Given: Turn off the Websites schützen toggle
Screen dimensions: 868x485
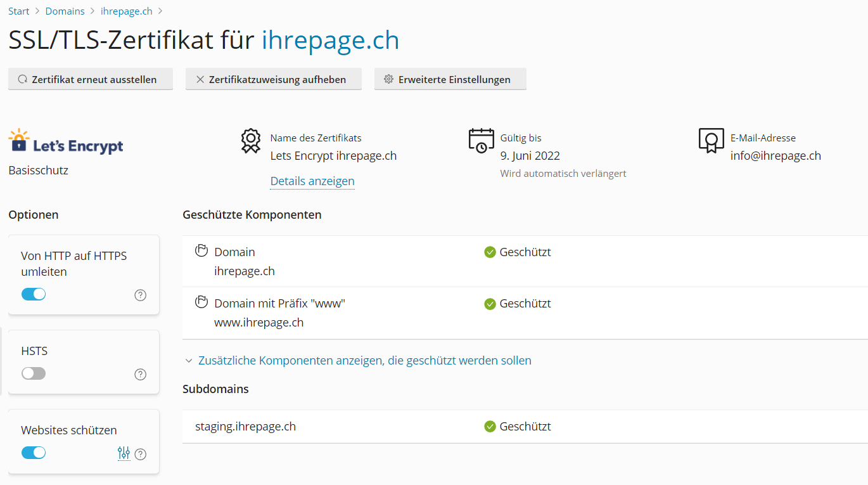Looking at the screenshot, I should click(x=34, y=453).
